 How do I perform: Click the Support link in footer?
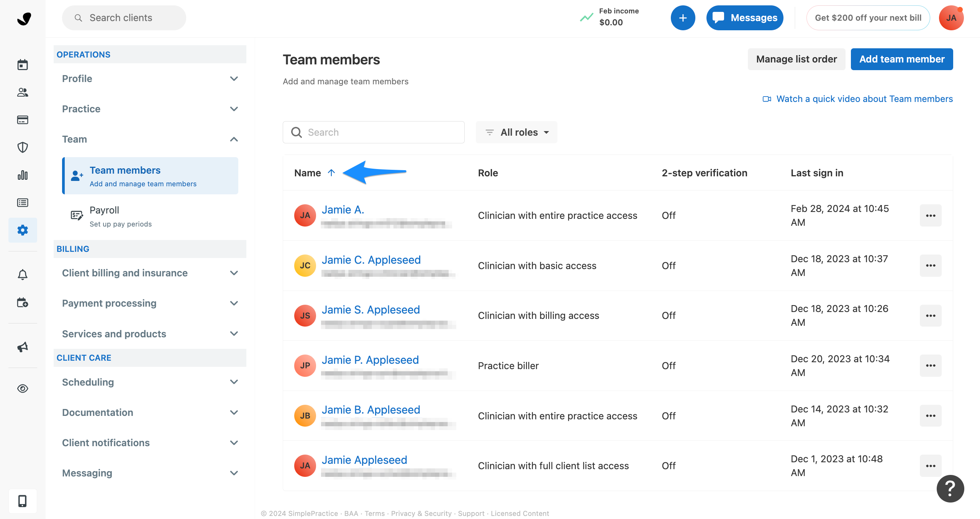point(471,513)
